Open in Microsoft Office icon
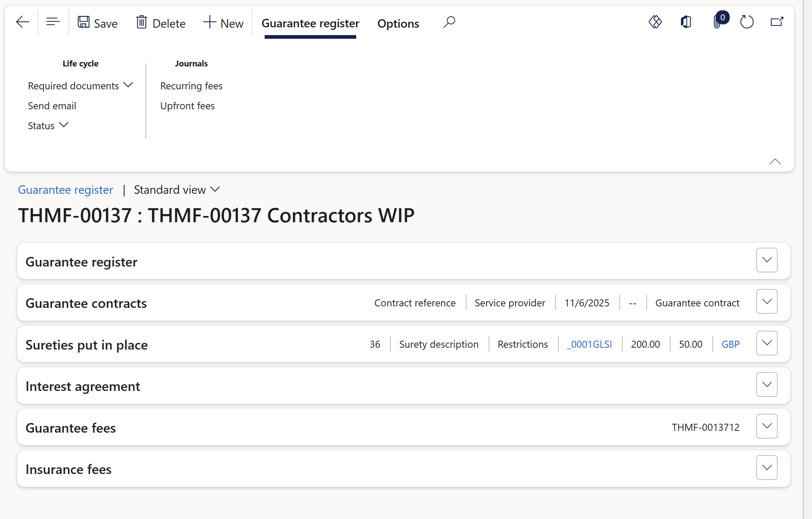This screenshot has width=812, height=519. point(686,22)
